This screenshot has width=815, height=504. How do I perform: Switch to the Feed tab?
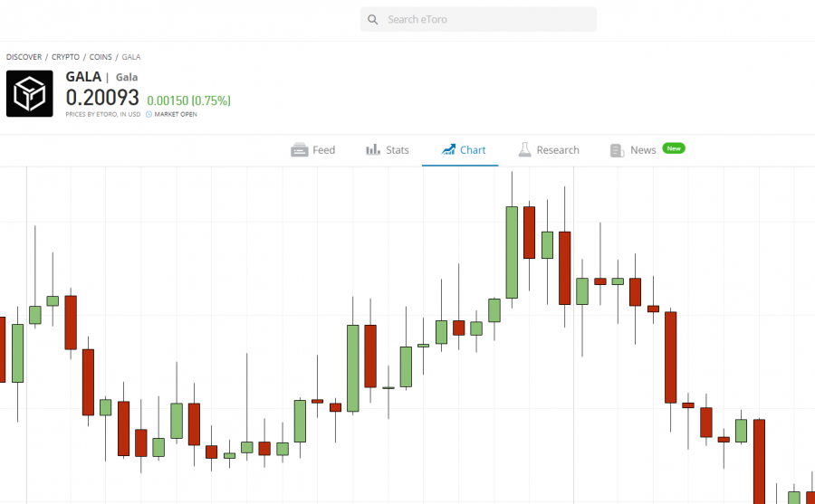(x=313, y=150)
